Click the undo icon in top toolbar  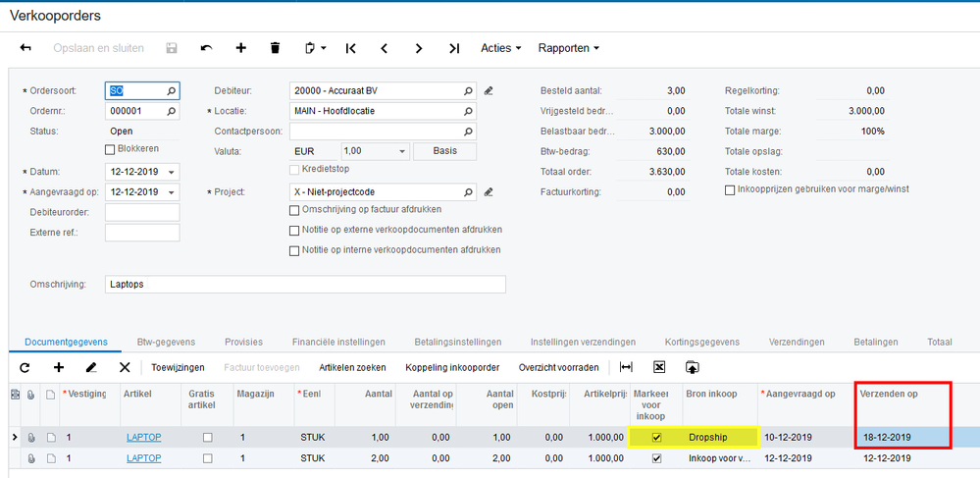[x=206, y=48]
